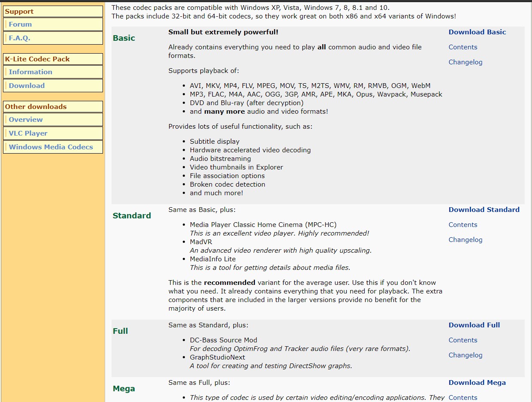The height and width of the screenshot is (402, 532).
Task: Click the 'DVD and Blu-ray (after decryption)' item
Action: click(247, 103)
